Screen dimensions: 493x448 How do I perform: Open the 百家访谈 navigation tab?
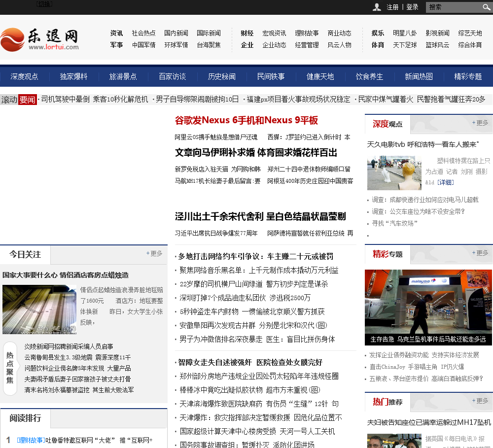click(x=172, y=76)
